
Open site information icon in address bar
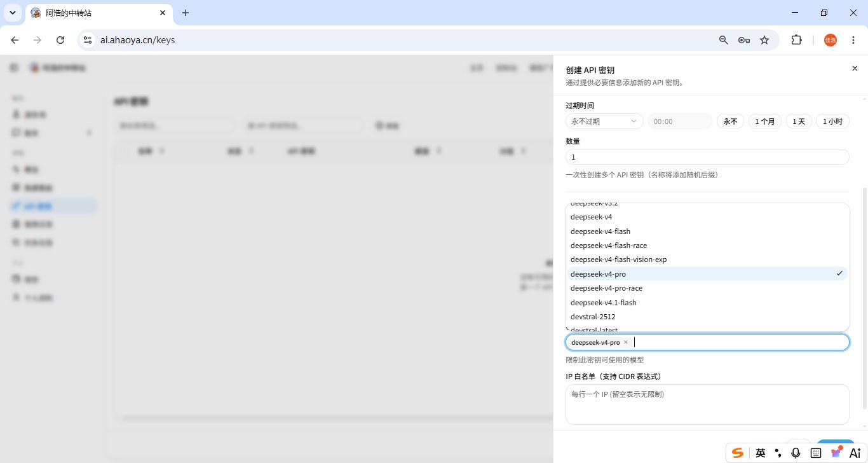coord(88,40)
